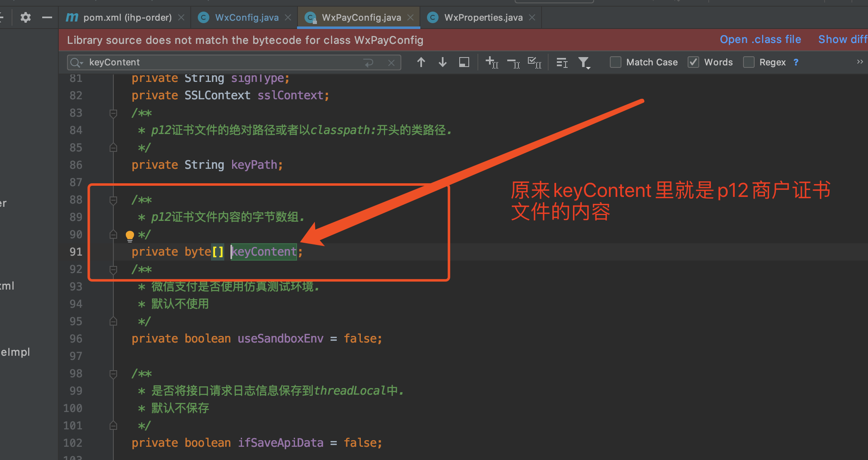Open the filter search results icon

coord(584,62)
